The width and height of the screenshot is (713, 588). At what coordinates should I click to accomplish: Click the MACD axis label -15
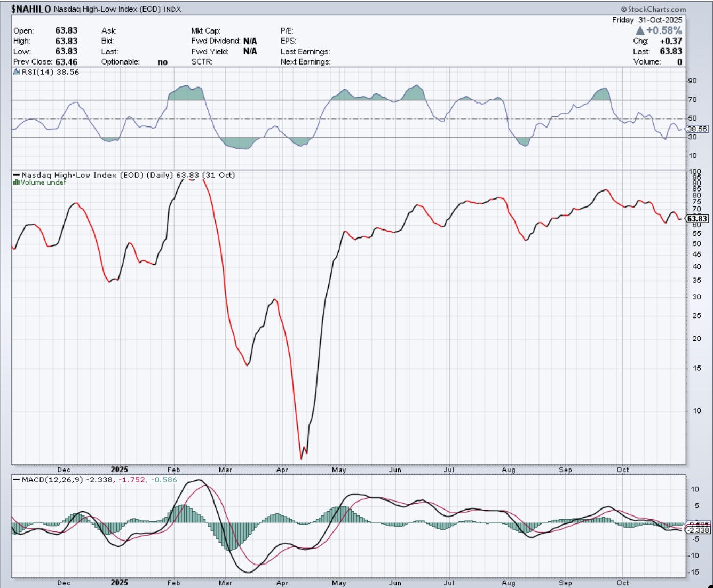(694, 572)
